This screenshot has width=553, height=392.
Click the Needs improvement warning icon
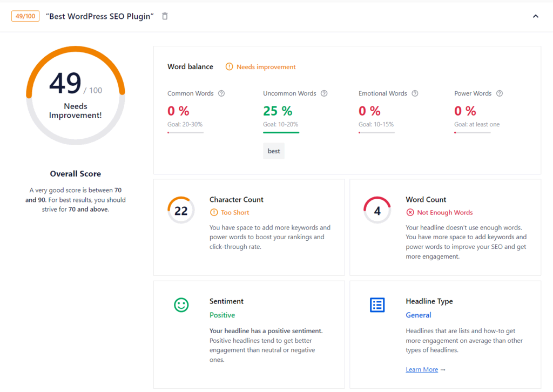point(229,67)
